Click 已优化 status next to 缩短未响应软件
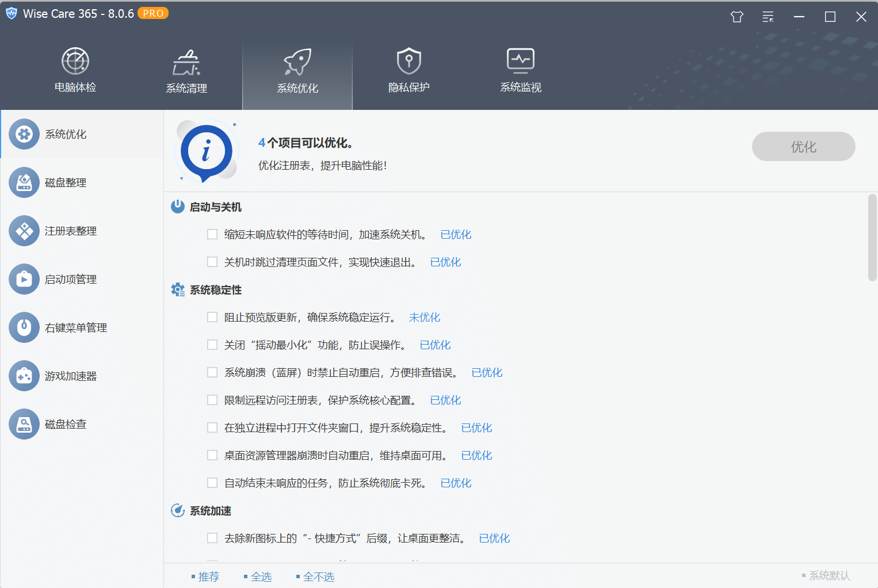The height and width of the screenshot is (588, 878). [x=456, y=234]
